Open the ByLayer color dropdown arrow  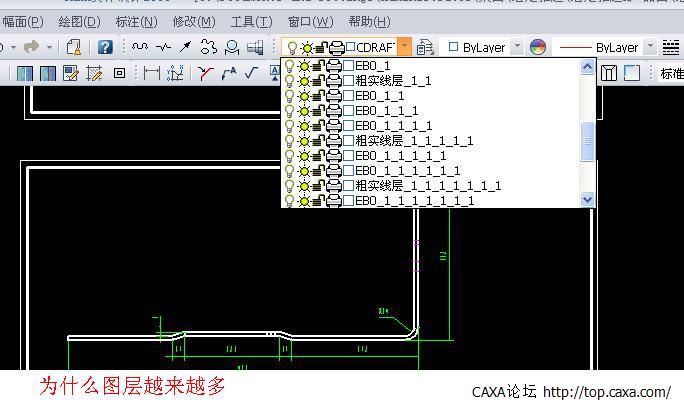(517, 46)
